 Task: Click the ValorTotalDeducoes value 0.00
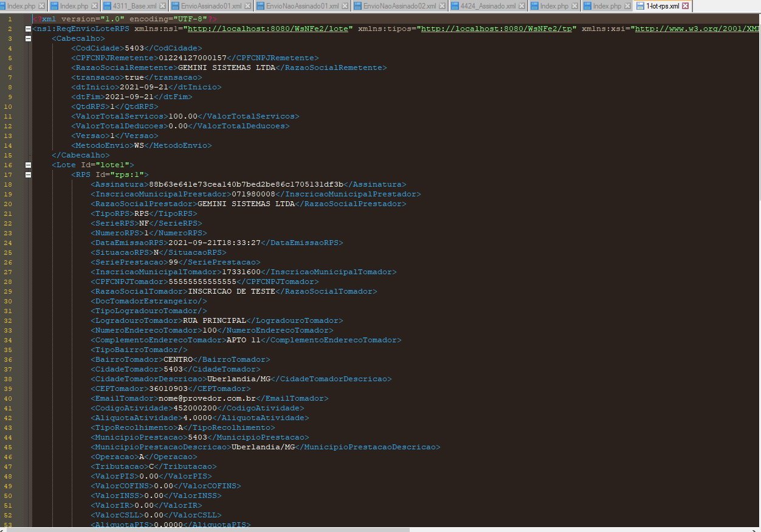pos(178,126)
